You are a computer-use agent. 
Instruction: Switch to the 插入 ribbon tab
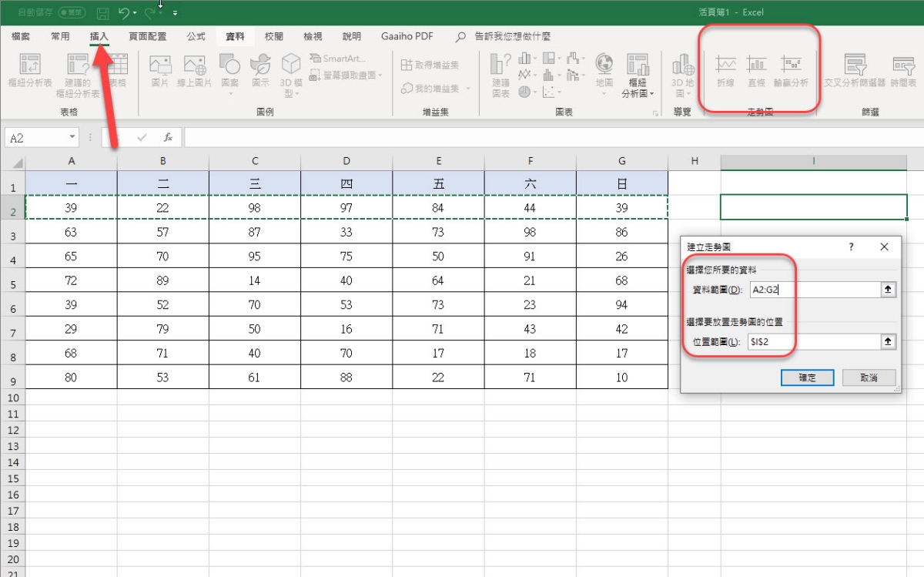pyautogui.click(x=99, y=36)
